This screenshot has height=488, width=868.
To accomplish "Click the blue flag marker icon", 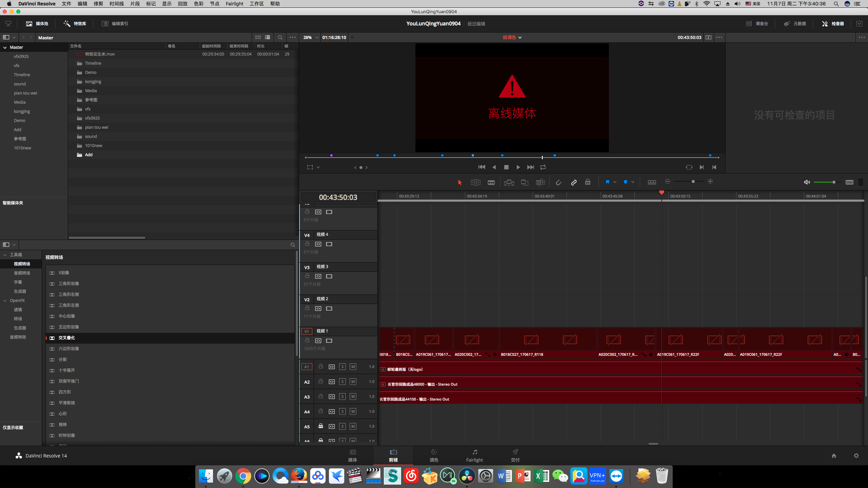I will tap(607, 182).
